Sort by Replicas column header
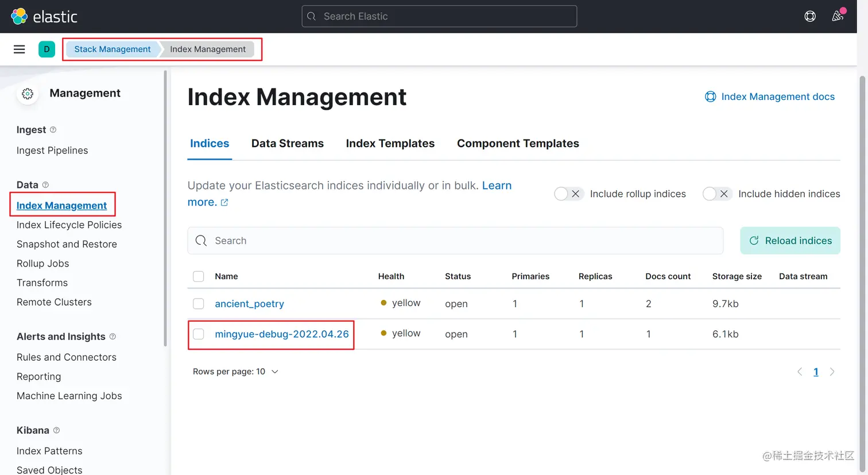 point(595,276)
